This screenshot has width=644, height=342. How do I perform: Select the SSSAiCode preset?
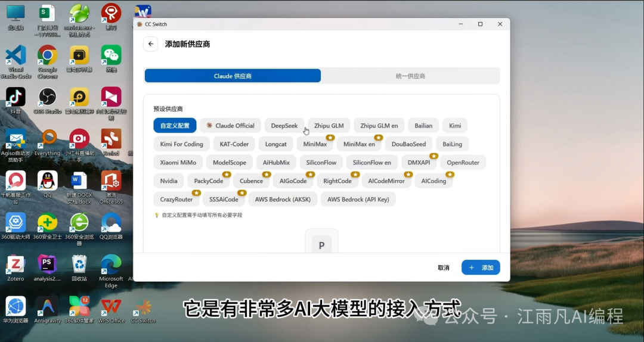[224, 200]
